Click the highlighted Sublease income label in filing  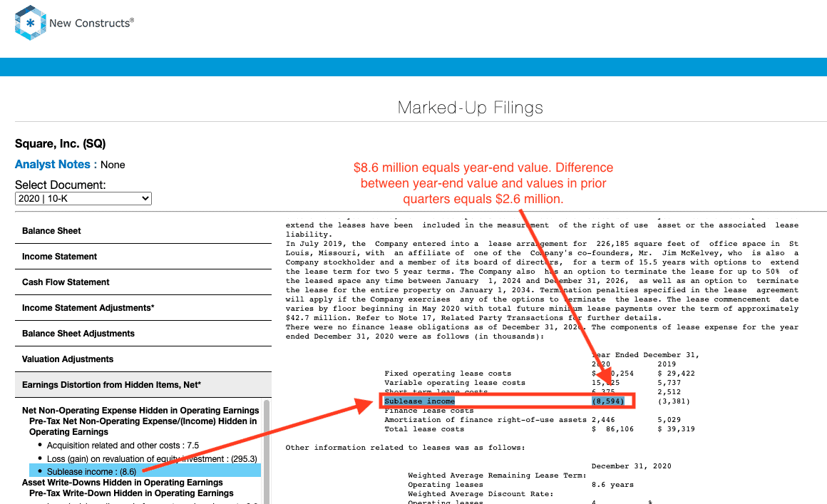419,401
